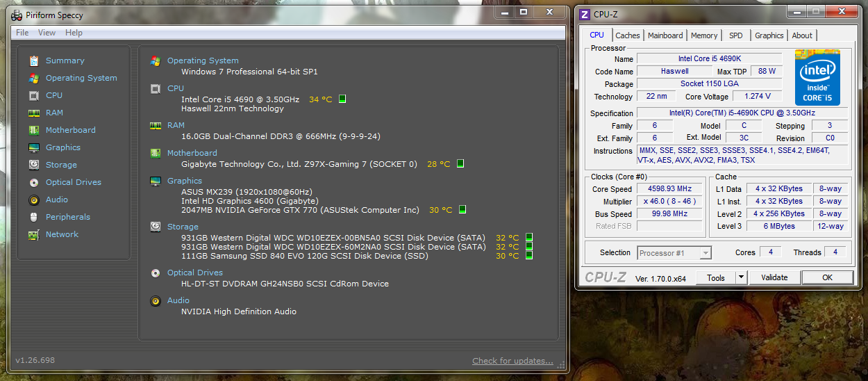The image size is (868, 381).
Task: Click the Peripherals mouse icon in sidebar
Action: [33, 217]
